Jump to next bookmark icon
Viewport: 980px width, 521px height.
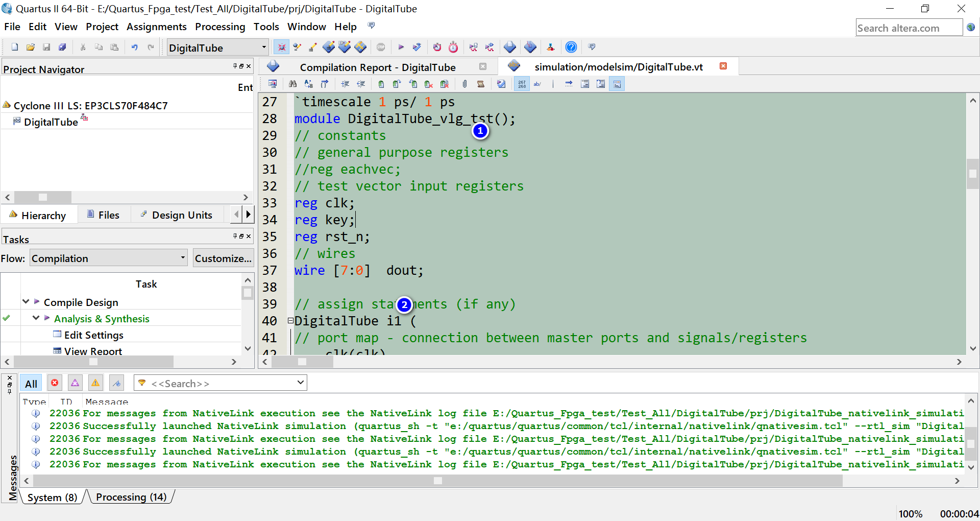(397, 84)
